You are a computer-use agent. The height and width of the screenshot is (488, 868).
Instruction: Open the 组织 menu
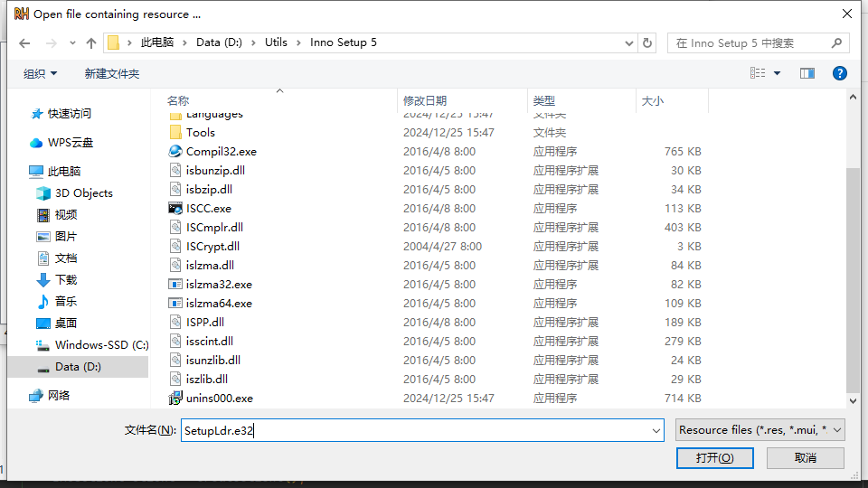pos(40,73)
